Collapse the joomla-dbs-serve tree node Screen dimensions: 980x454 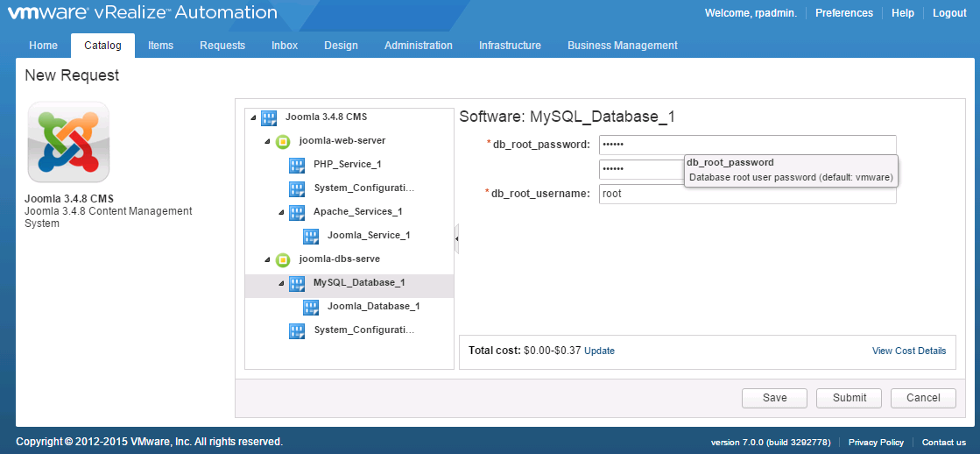point(267,259)
